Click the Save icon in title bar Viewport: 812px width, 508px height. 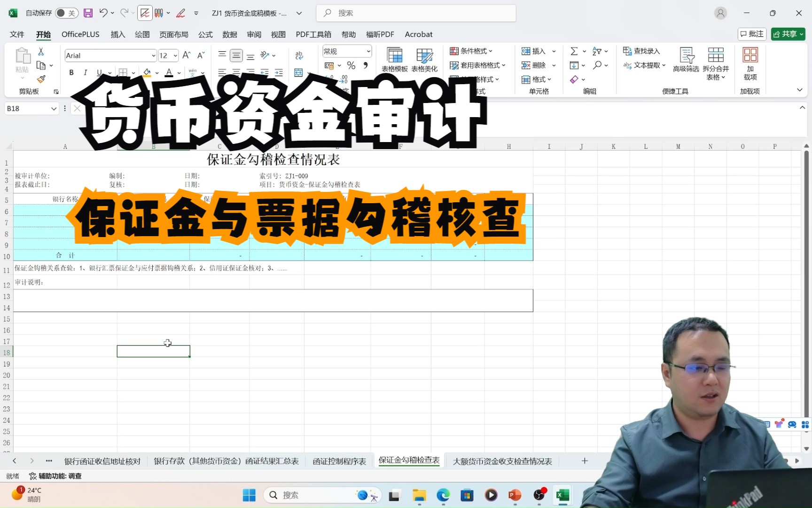click(x=88, y=13)
